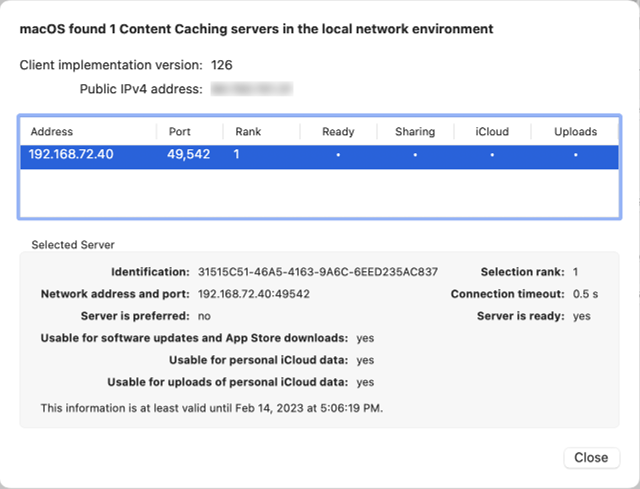
Task: Click yes beside software updates and App Store
Action: 365,338
